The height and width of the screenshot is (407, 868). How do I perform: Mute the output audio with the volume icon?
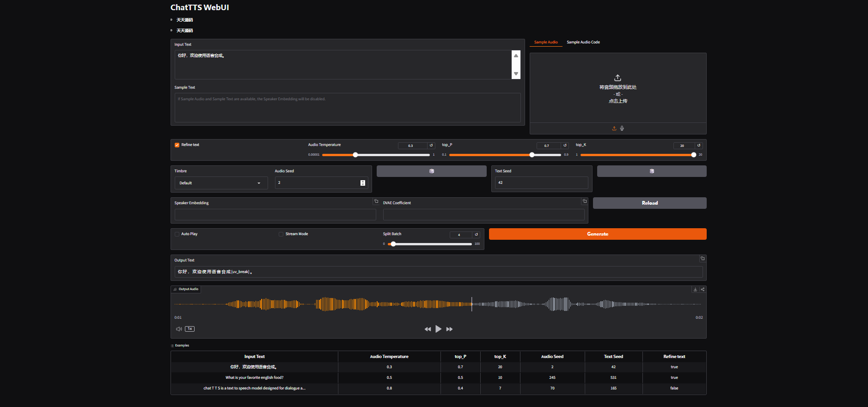179,329
